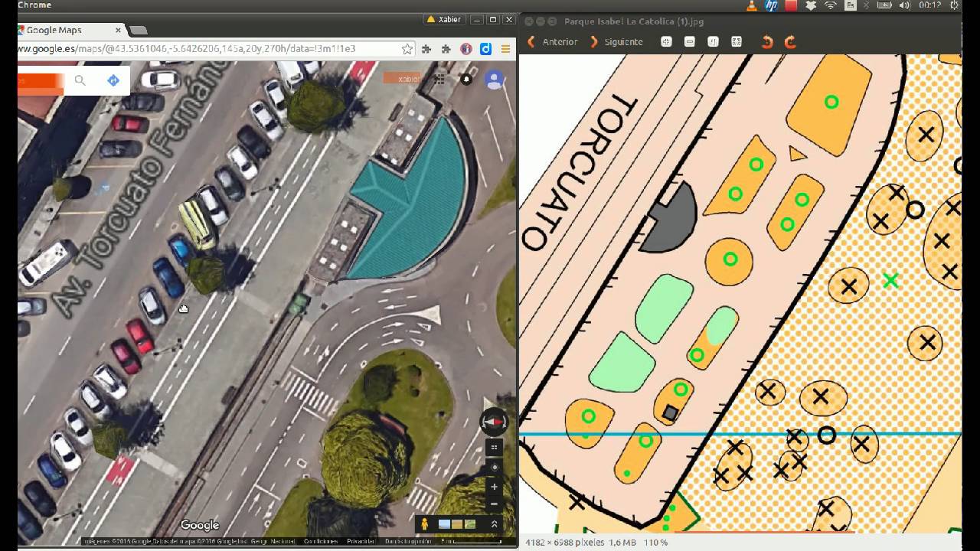Image resolution: width=980 pixels, height=551 pixels.
Task: Zoom in the map with plus button
Action: (x=495, y=487)
